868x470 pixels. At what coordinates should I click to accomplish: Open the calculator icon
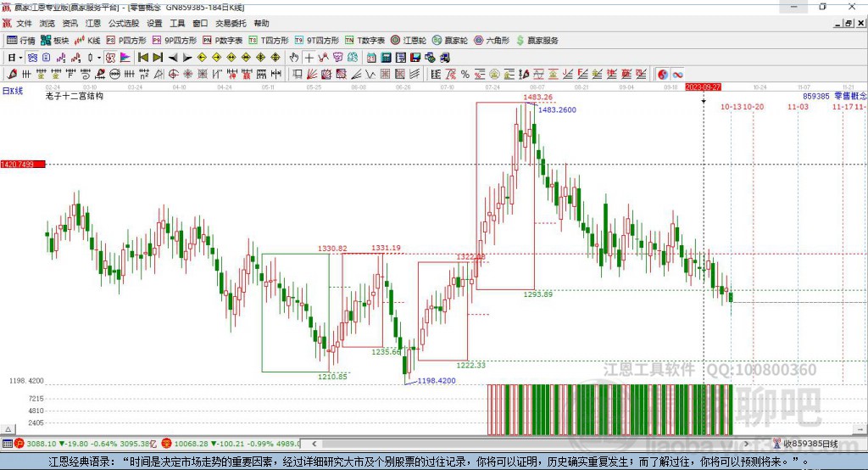(x=387, y=58)
